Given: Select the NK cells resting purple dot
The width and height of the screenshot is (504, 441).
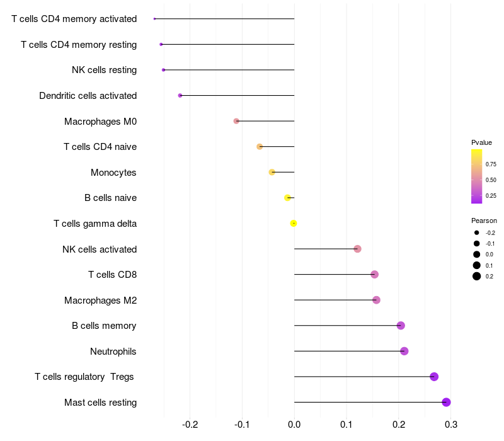Looking at the screenshot, I should (163, 70).
